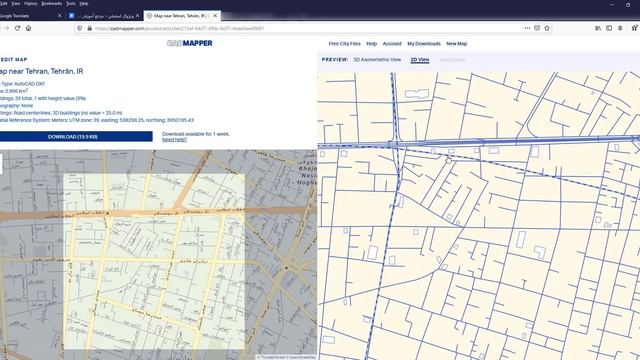Open the tracking protection shield icon
Viewport: 640px width, 360px height.
click(80, 28)
